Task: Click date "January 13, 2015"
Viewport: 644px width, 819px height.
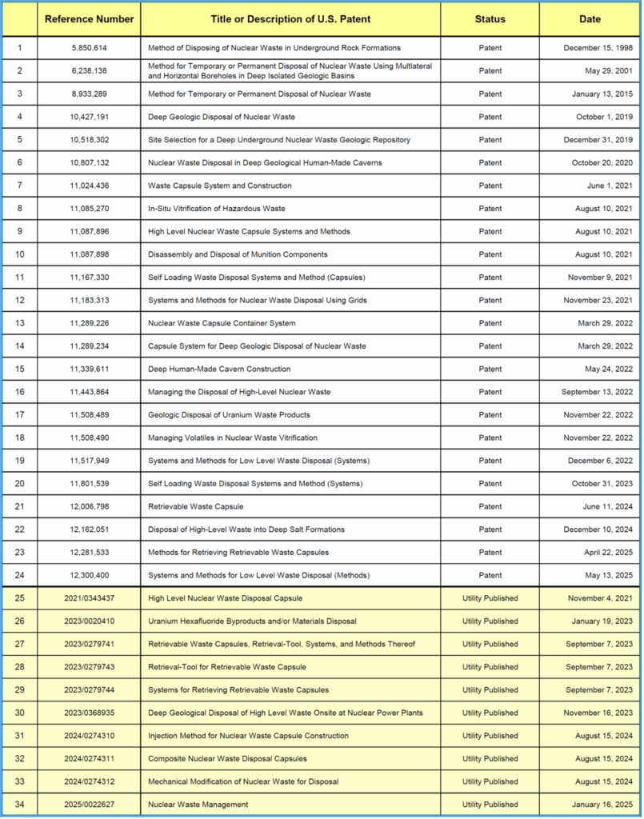Action: (602, 94)
